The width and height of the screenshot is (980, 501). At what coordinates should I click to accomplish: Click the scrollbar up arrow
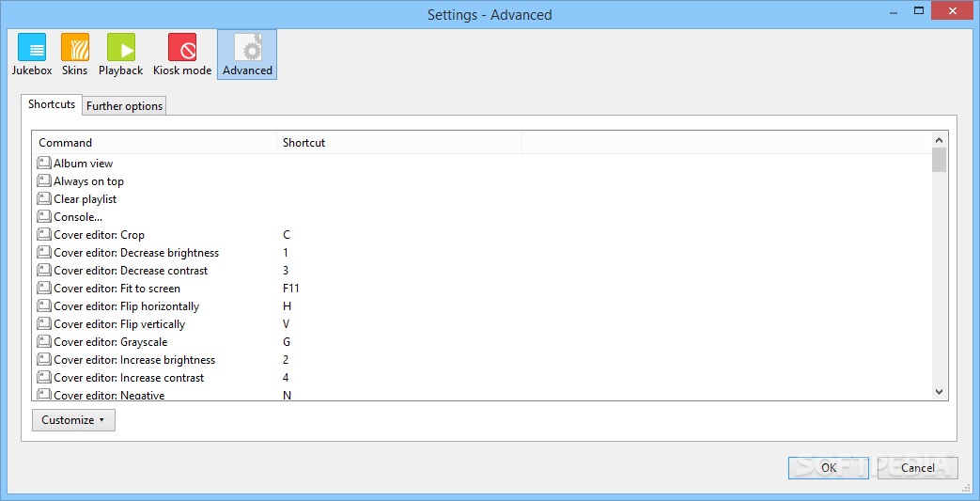pos(940,139)
